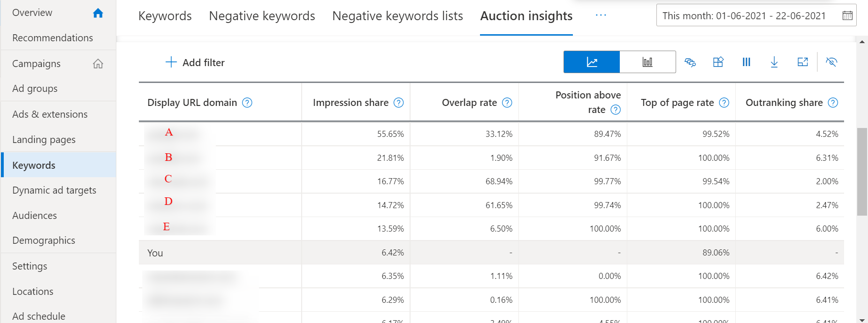Open the Negative keywords lists tab

click(397, 16)
